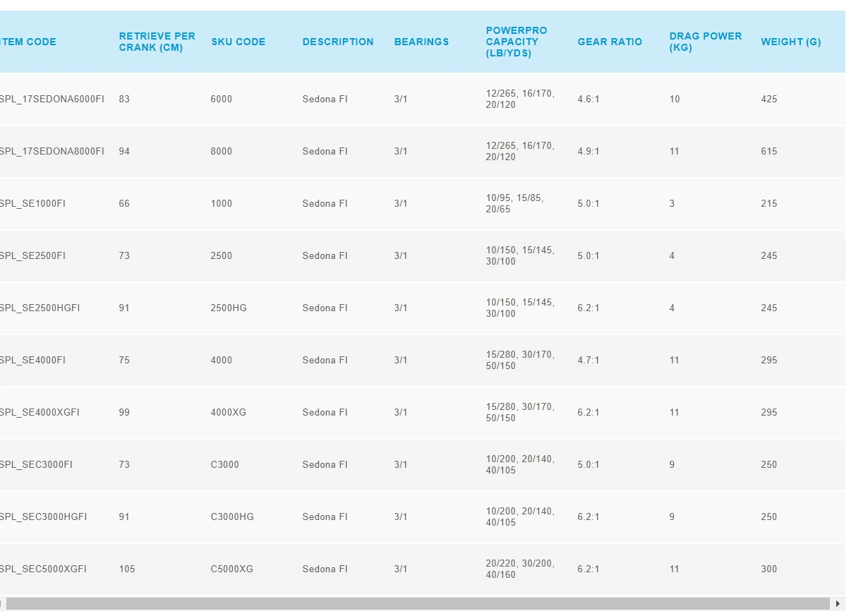Image resolution: width=868 pixels, height=616 pixels.
Task: Click retrieve value 94
Action: 124,151
